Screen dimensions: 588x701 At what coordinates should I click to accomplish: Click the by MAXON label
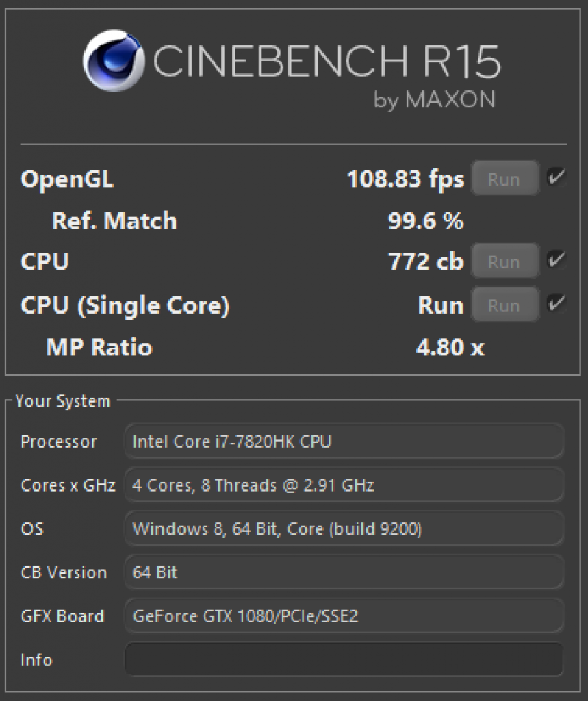click(x=434, y=99)
